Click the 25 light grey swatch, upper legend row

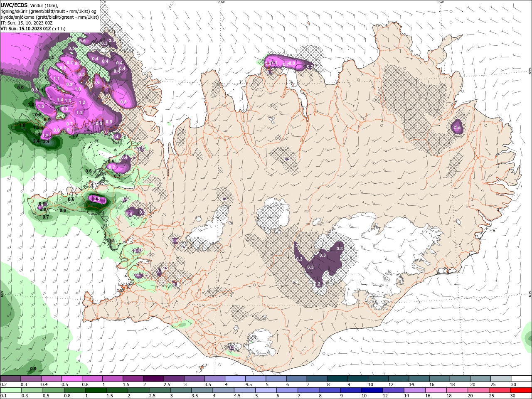coord(501,379)
